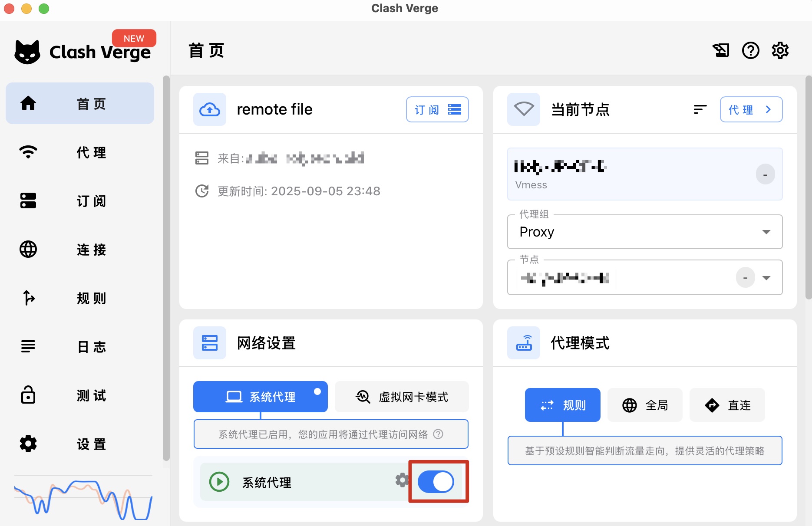The image size is (812, 526).
Task: Select 直连 direct connection mode
Action: click(x=727, y=405)
